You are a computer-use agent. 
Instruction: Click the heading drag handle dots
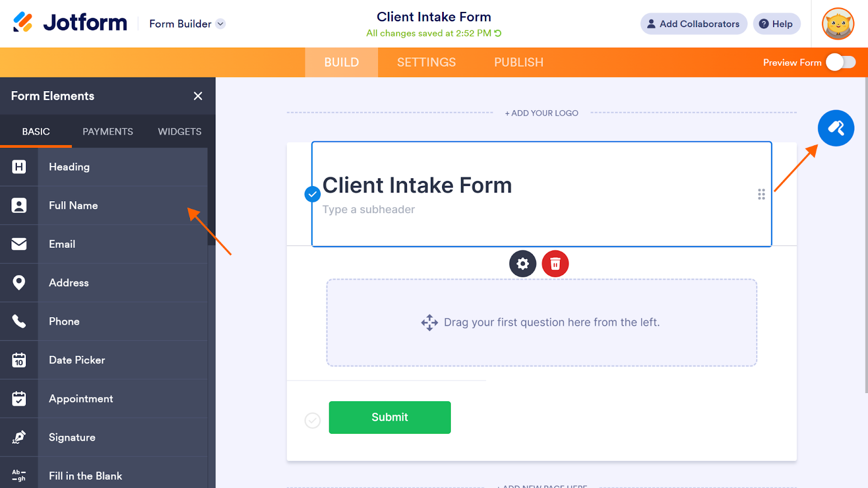point(761,194)
